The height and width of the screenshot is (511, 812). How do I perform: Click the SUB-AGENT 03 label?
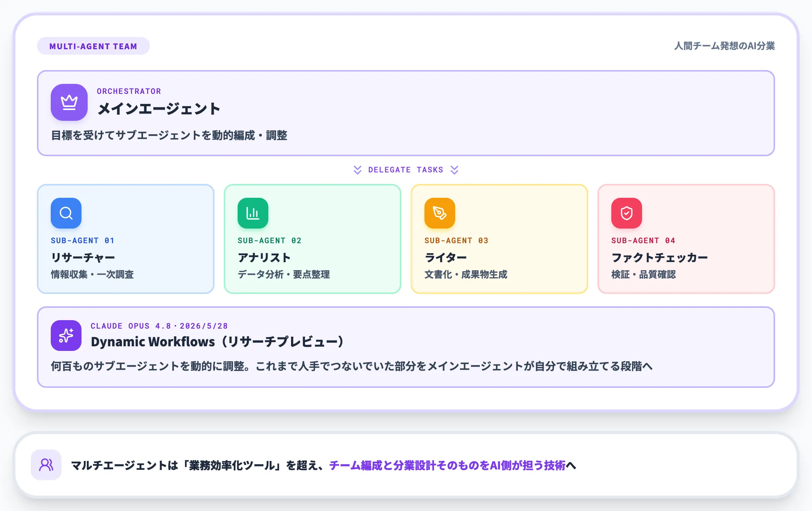[456, 240]
